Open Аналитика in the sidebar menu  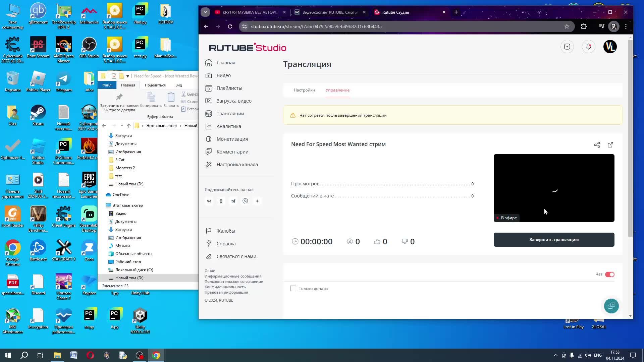pyautogui.click(x=228, y=126)
